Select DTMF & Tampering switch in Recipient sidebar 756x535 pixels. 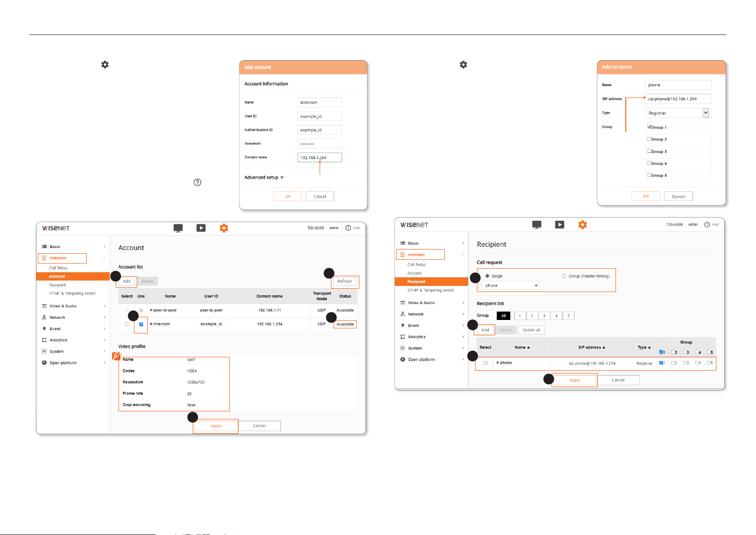(x=430, y=290)
